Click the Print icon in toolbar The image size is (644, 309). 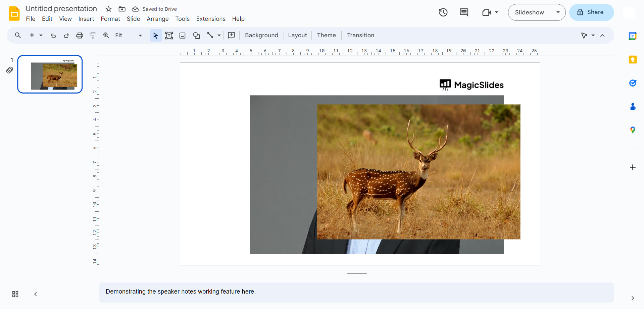[80, 36]
